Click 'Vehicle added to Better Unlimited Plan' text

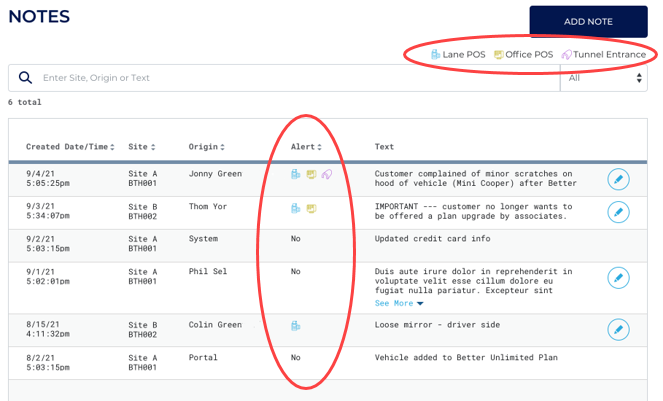point(466,357)
